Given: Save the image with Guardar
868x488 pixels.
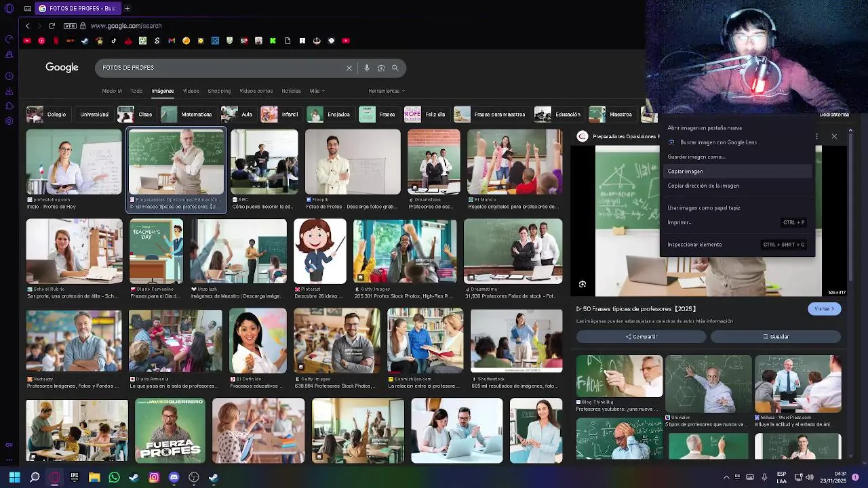Looking at the screenshot, I should pyautogui.click(x=776, y=337).
